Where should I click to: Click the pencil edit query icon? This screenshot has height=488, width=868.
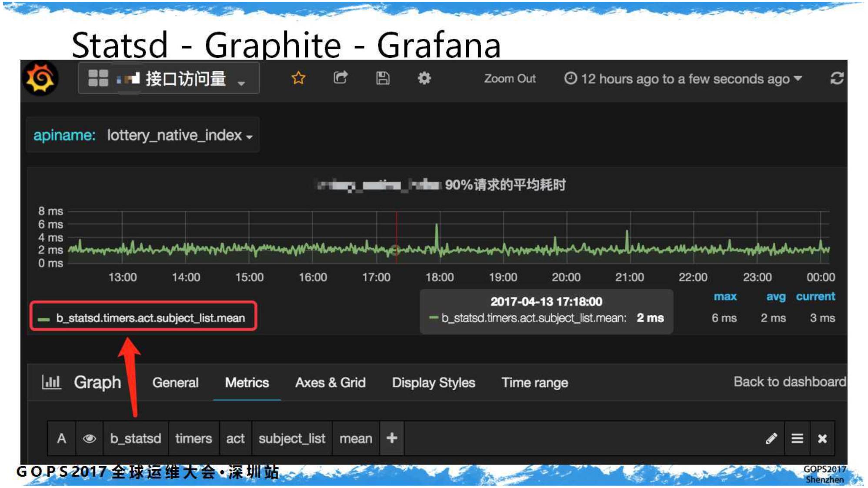click(771, 438)
